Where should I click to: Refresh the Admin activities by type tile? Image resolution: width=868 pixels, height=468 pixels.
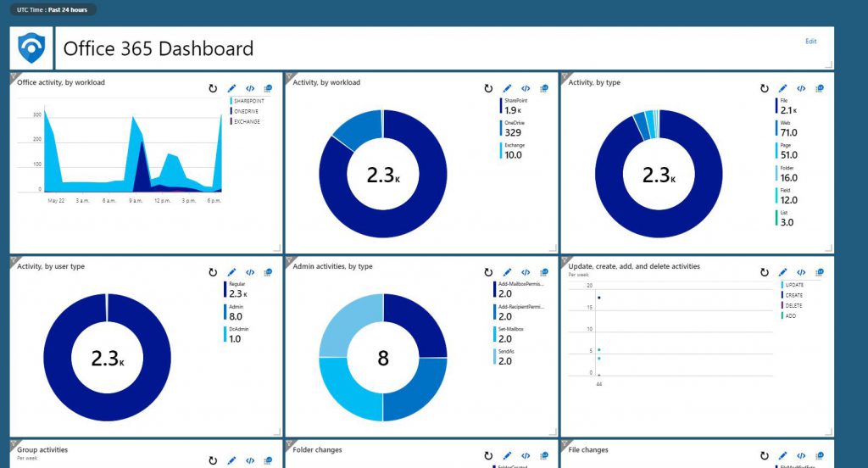pos(489,272)
